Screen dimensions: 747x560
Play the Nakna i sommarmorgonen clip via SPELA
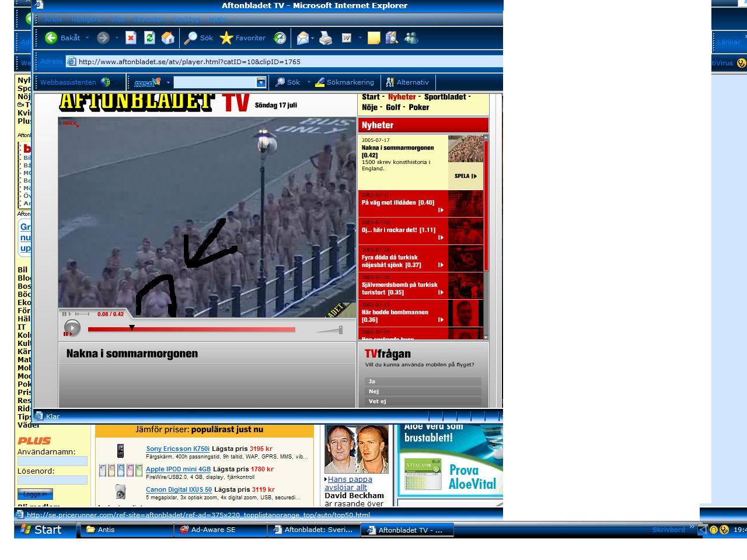[466, 176]
